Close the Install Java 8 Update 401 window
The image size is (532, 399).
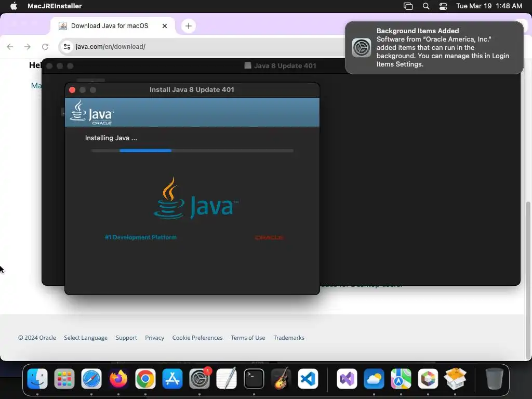(x=72, y=89)
